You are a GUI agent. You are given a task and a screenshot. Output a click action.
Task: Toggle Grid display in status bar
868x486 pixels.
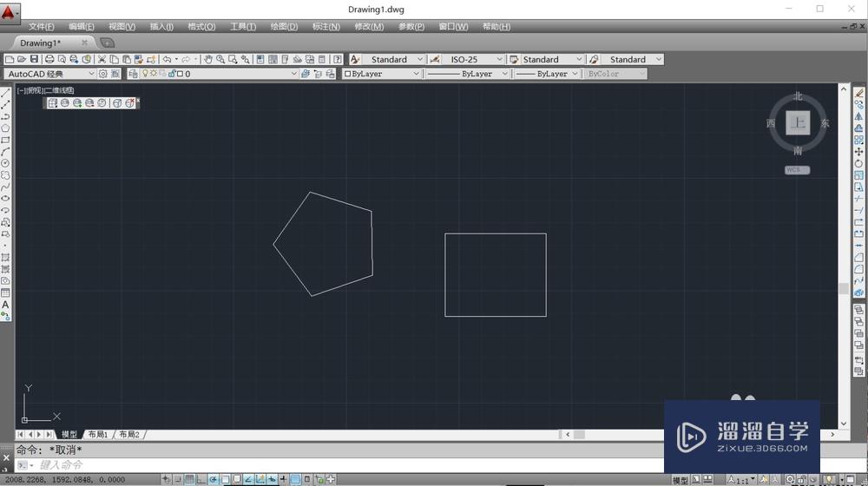pyautogui.click(x=189, y=479)
